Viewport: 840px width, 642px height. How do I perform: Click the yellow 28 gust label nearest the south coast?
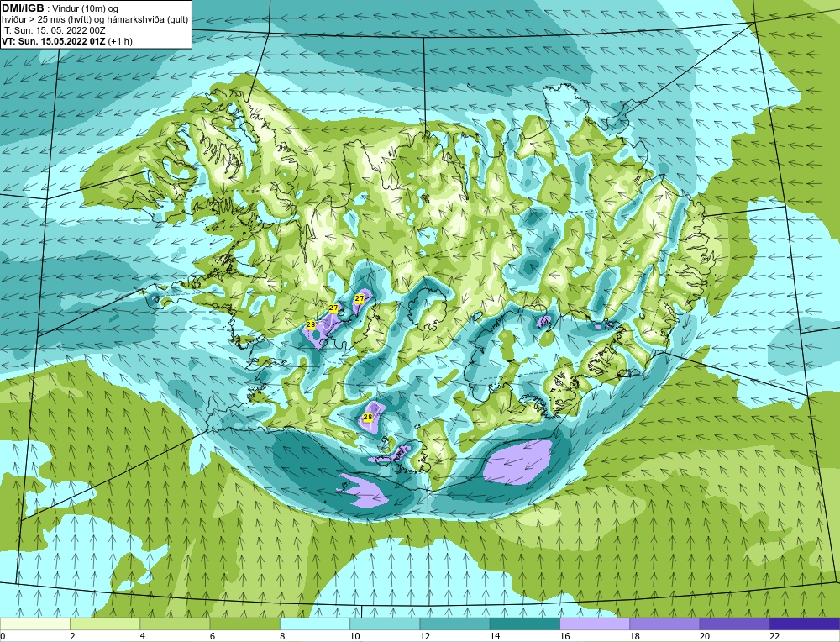(368, 417)
